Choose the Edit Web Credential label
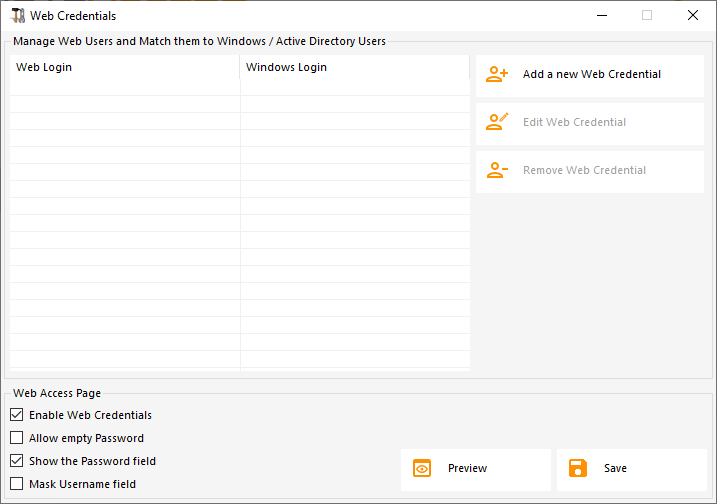Viewport: 717px width, 504px height. pyautogui.click(x=574, y=122)
